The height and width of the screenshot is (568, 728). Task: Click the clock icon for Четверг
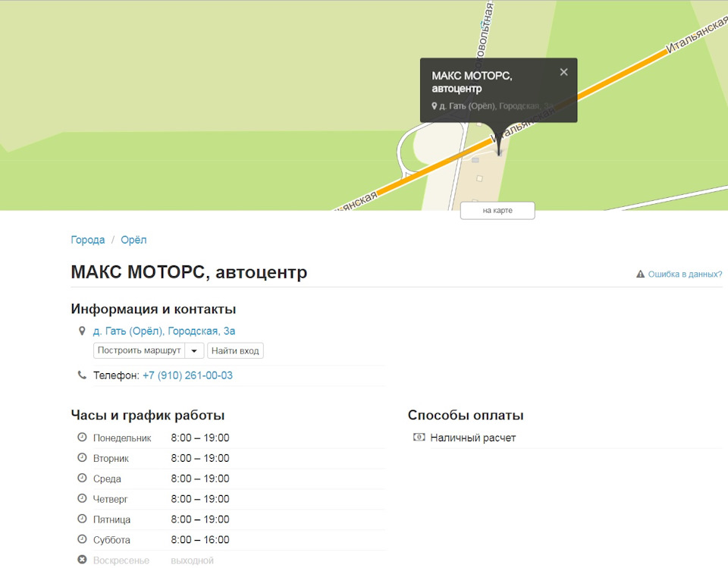click(82, 498)
